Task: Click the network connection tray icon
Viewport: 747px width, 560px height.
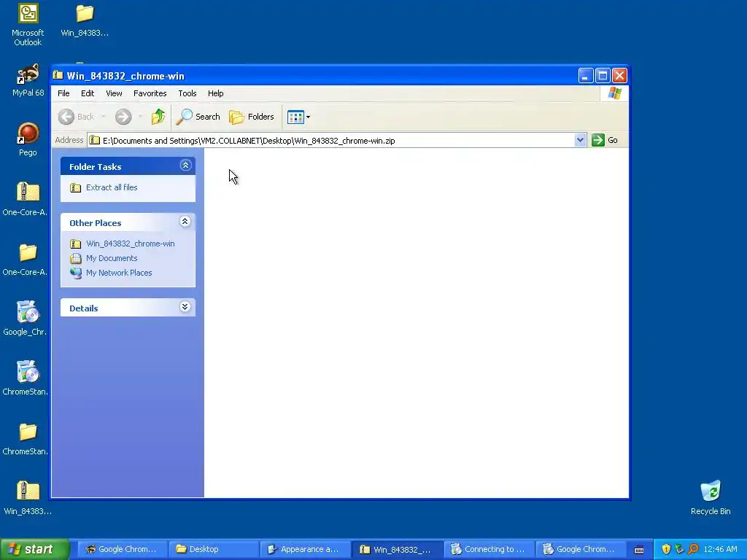Action: (x=679, y=549)
